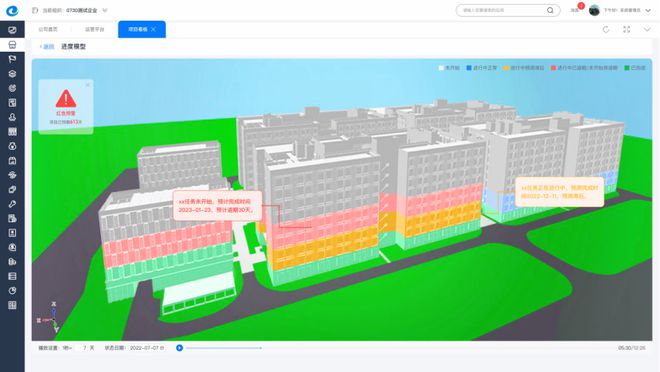Screen dimensions: 660x372
Task: Click the white 未开始 legend swatch
Action: point(441,68)
